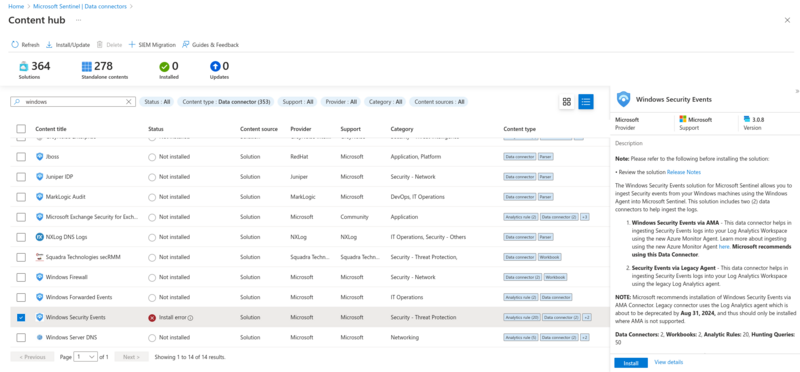Image resolution: width=800 pixels, height=372 pixels.
Task: Go to Home breadcrumb
Action: 16,7
